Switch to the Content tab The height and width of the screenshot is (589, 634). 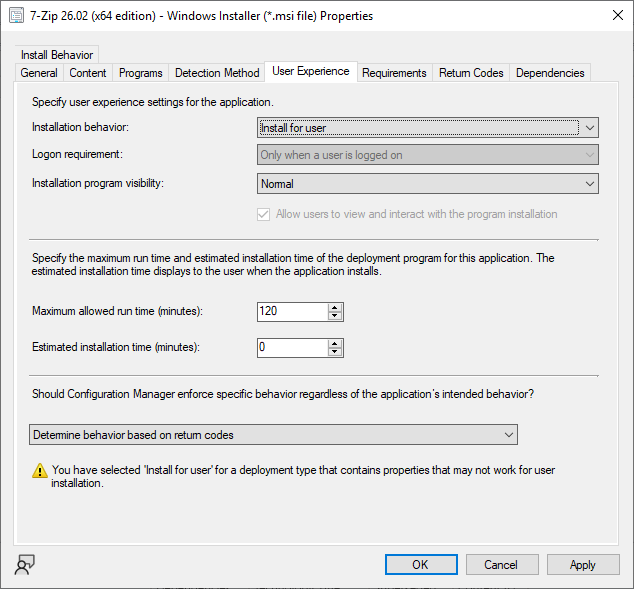(x=88, y=73)
